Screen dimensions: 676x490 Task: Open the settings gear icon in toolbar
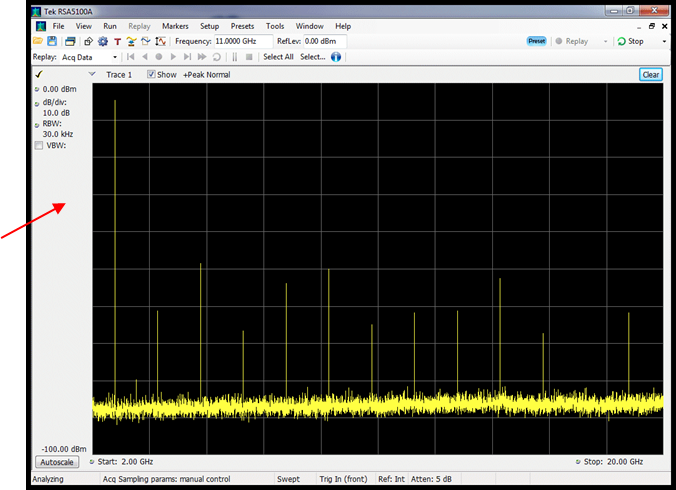coord(102,42)
